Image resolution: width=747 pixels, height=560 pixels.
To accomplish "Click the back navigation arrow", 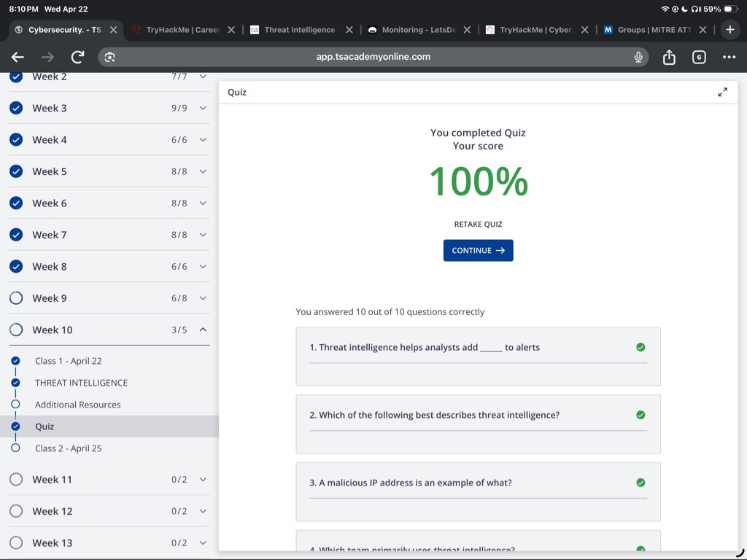I will (x=18, y=56).
